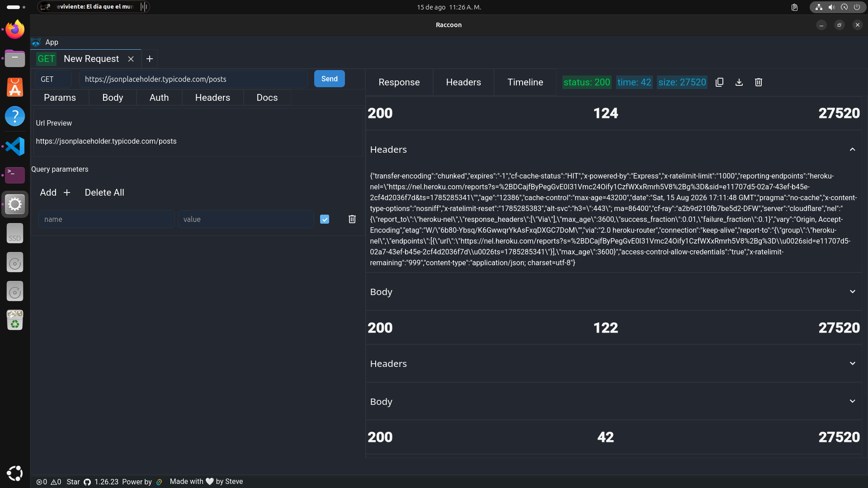The width and height of the screenshot is (868, 488).
Task: Click the Made with by Steve text
Action: click(206, 482)
